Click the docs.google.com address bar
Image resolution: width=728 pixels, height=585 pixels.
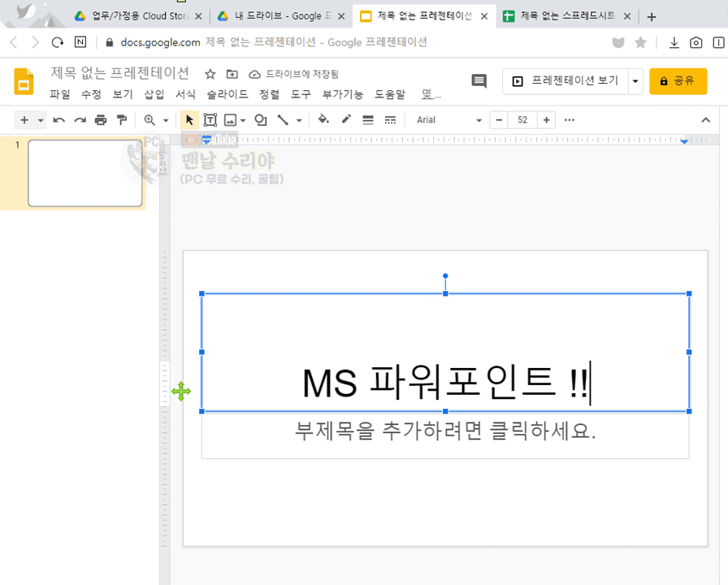pos(274,42)
